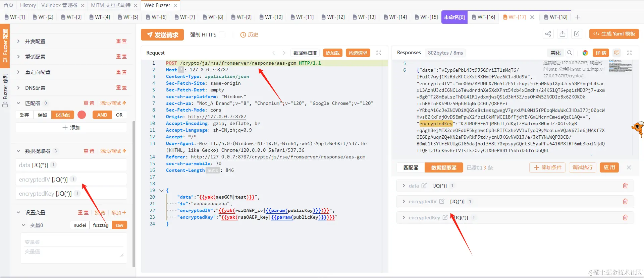Toggle the 强制 HTTPS checkbox

[x=222, y=34]
